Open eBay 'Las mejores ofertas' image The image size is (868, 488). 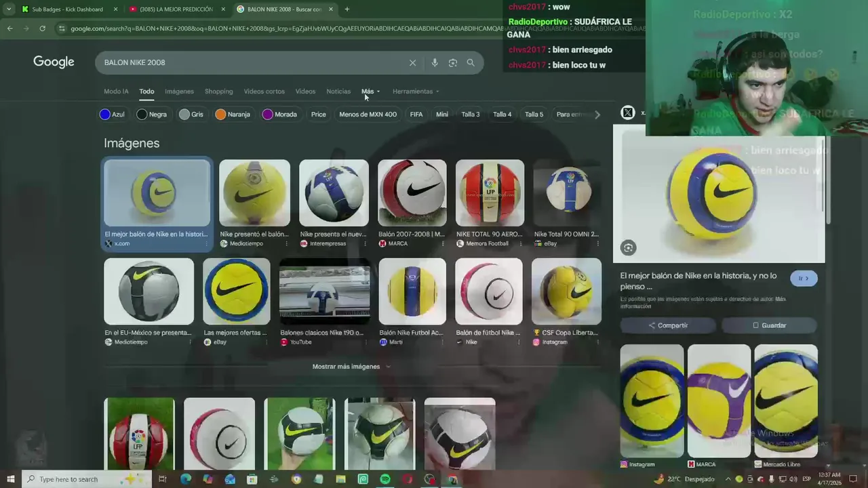[237, 291]
